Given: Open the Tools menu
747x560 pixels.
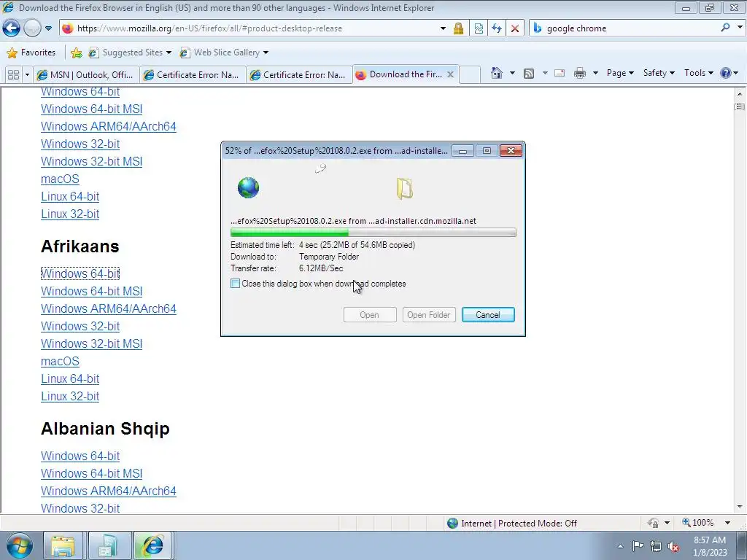Looking at the screenshot, I should [698, 73].
